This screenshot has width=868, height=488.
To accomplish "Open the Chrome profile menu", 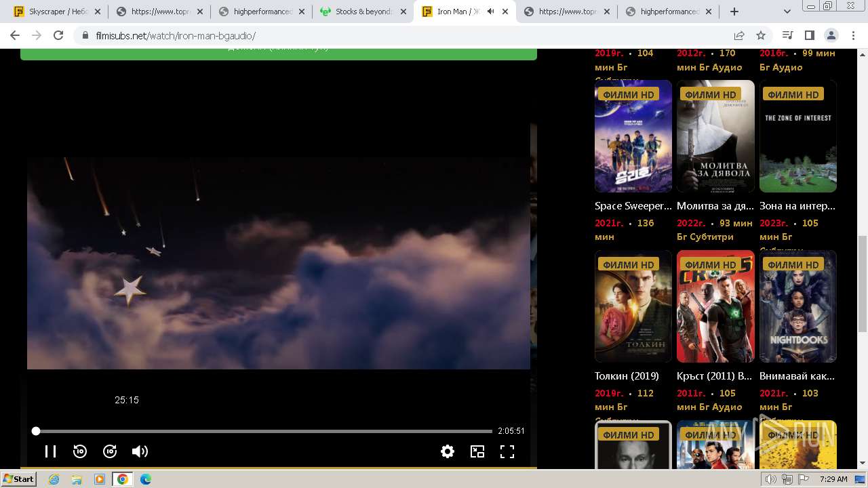I will (831, 35).
